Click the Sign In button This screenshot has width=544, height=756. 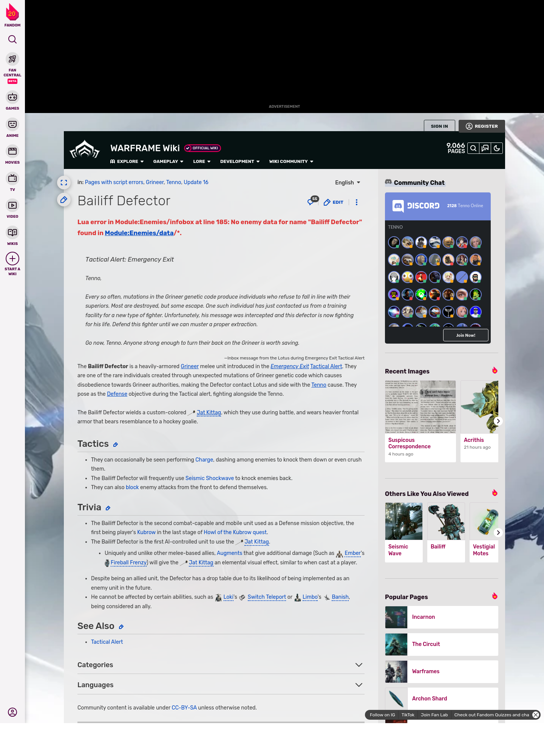pyautogui.click(x=439, y=126)
